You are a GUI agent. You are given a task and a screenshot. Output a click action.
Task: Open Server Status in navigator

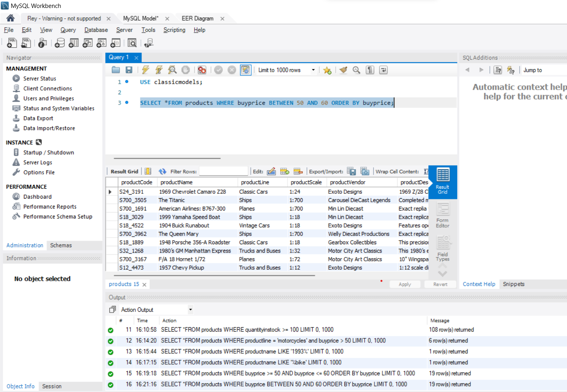tap(39, 79)
